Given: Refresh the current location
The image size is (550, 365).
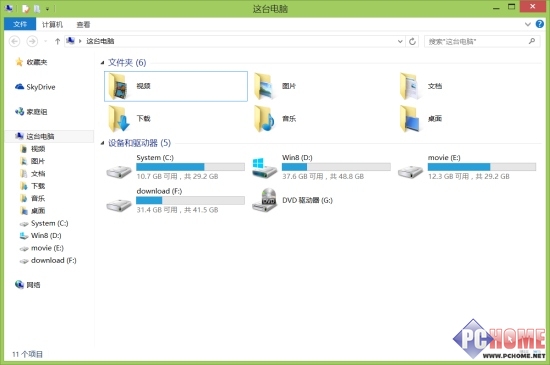Looking at the screenshot, I should tap(412, 41).
